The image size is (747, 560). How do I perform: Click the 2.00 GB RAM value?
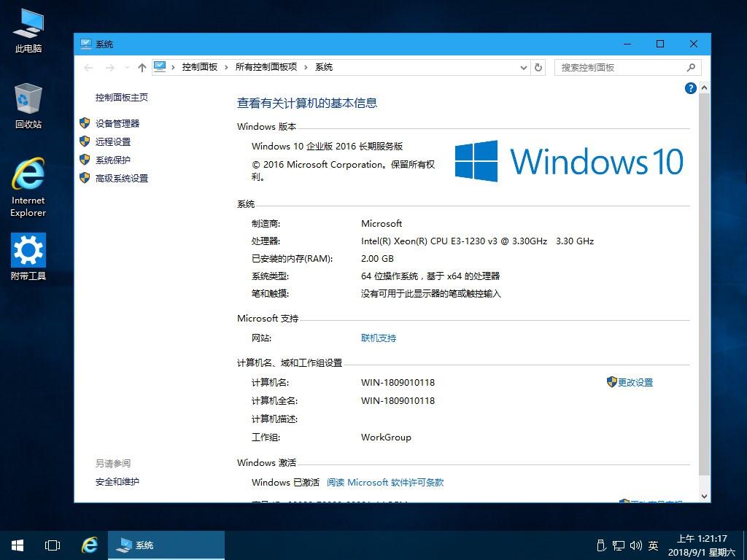pos(377,259)
